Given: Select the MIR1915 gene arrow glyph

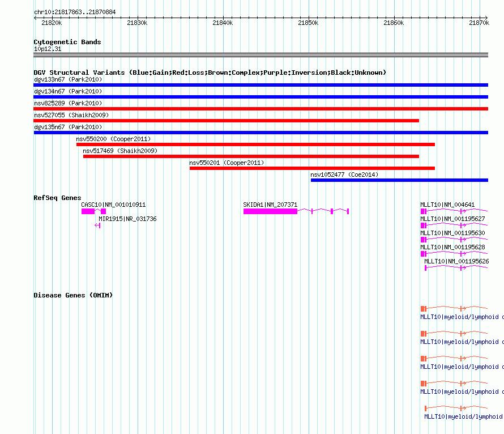Looking at the screenshot, I should tap(97, 225).
